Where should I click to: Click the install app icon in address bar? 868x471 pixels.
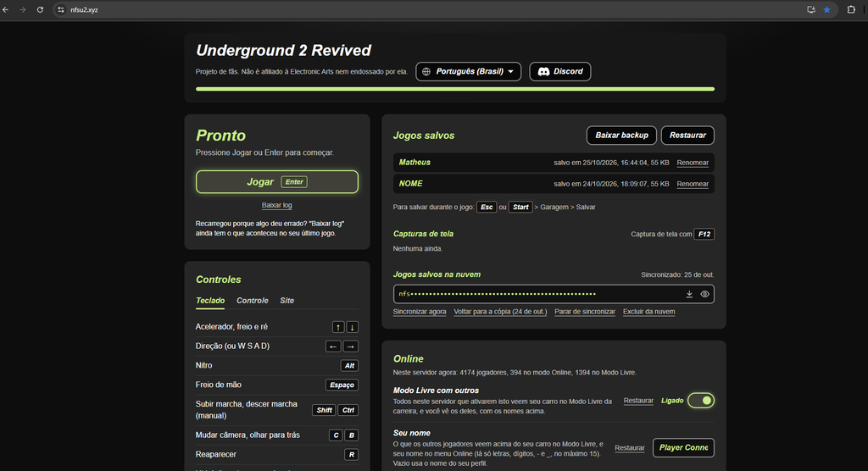tap(811, 9)
